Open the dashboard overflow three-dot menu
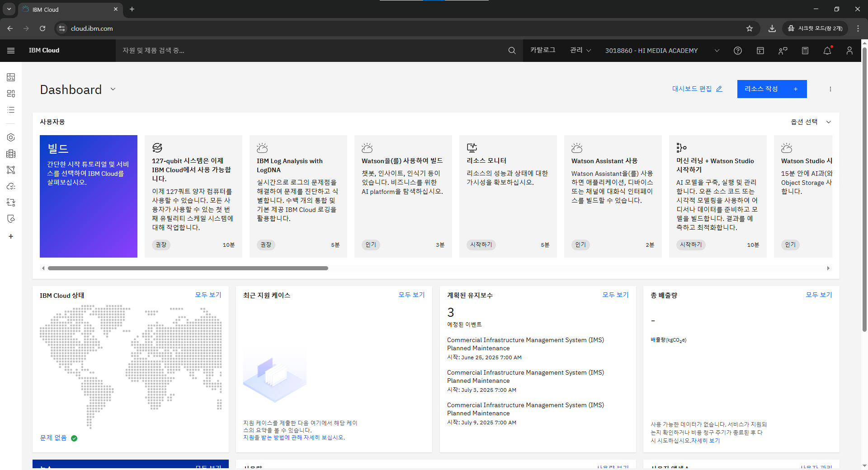868x470 pixels. [830, 89]
